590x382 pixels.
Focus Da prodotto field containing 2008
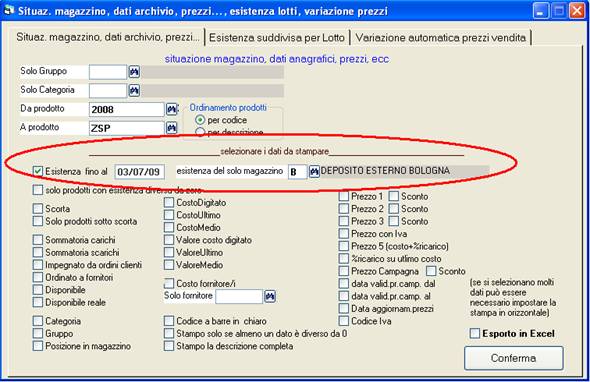click(x=126, y=110)
